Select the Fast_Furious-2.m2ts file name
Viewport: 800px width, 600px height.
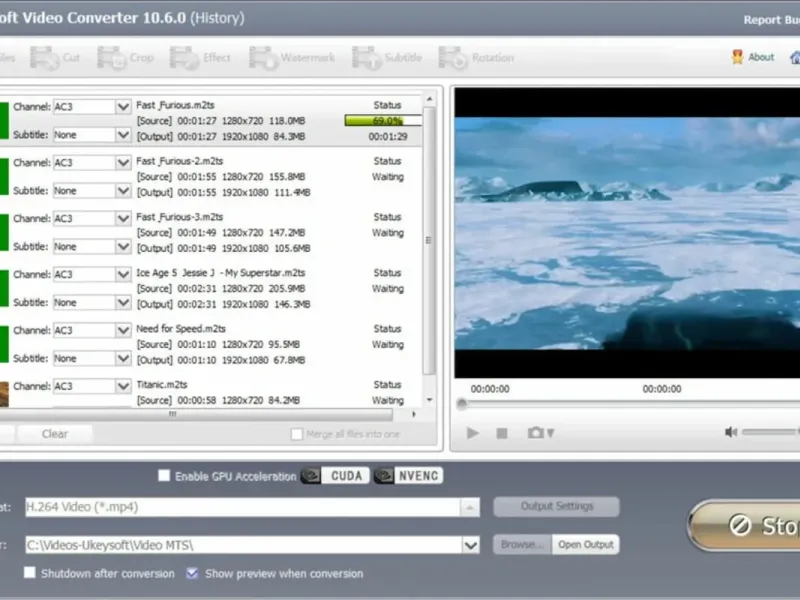tap(180, 161)
